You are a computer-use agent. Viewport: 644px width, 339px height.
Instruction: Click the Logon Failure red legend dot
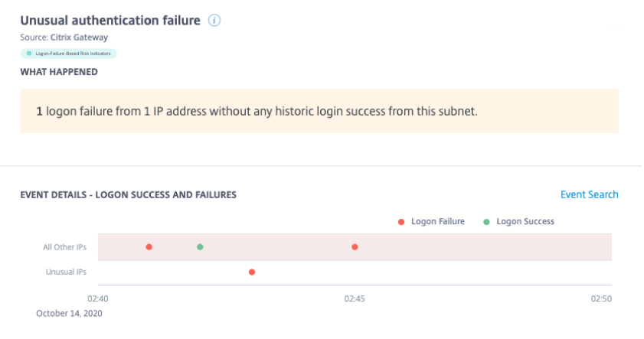click(400, 222)
